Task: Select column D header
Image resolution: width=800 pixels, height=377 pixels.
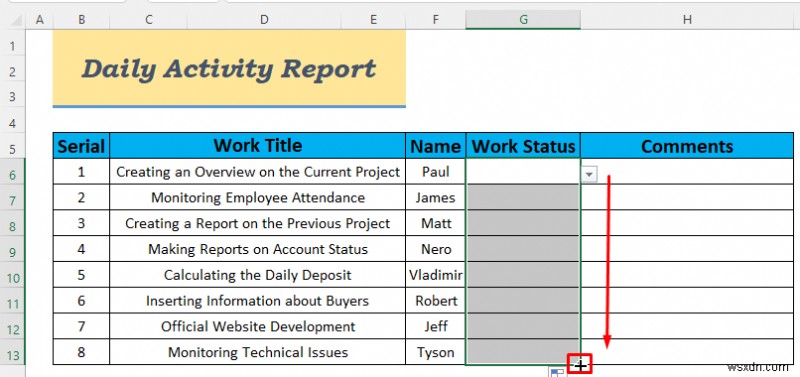Action: (x=264, y=19)
